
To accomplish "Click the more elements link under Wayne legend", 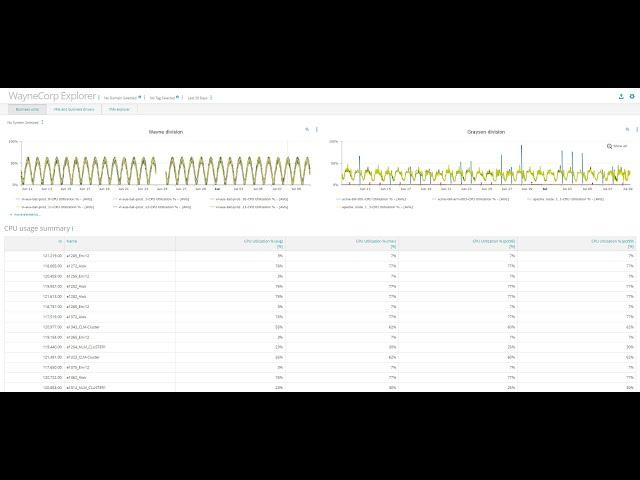I will pyautogui.click(x=25, y=214).
